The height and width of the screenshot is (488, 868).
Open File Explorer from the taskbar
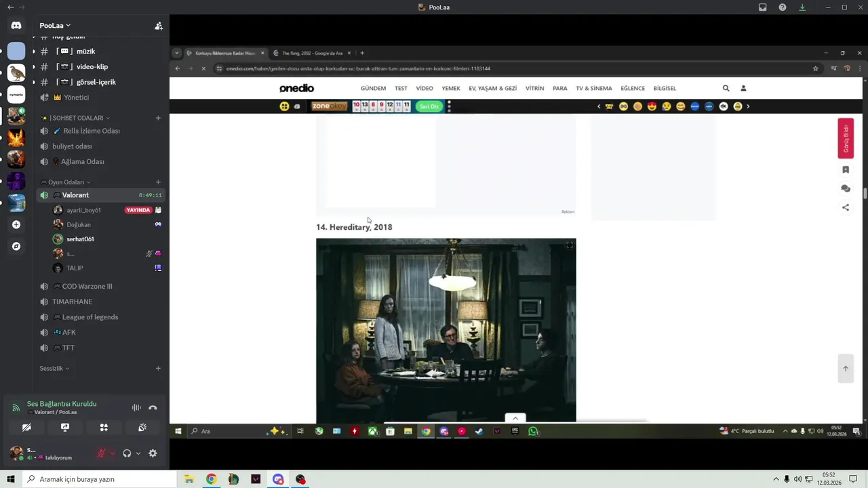pos(189,479)
